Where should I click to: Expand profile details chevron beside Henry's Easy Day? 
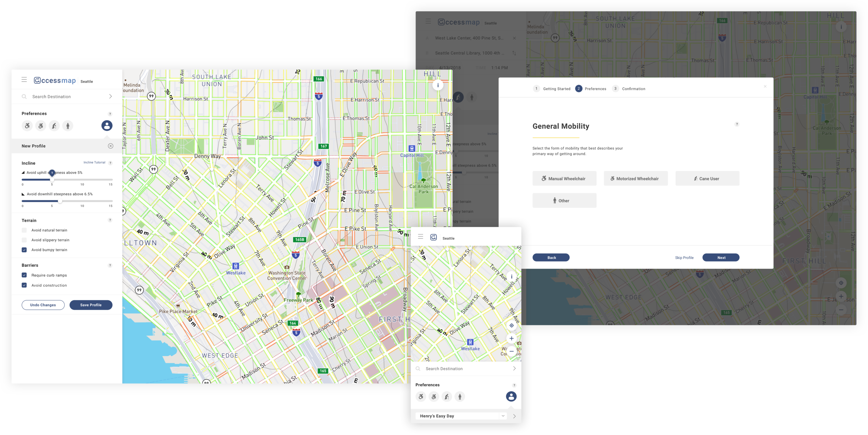tap(514, 416)
